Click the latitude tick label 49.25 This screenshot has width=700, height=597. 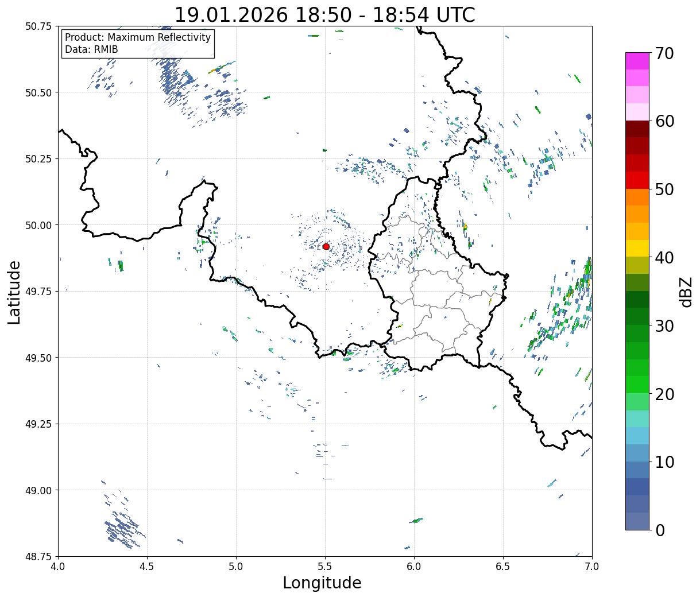[38, 424]
